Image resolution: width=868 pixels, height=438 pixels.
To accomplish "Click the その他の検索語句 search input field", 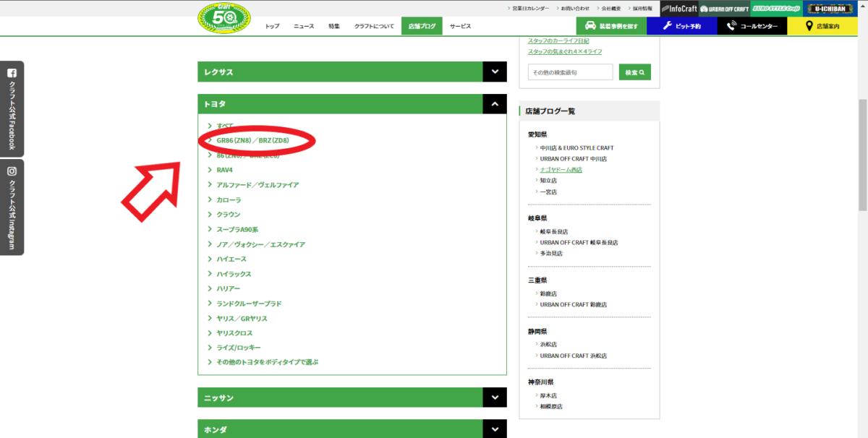I will (x=570, y=72).
